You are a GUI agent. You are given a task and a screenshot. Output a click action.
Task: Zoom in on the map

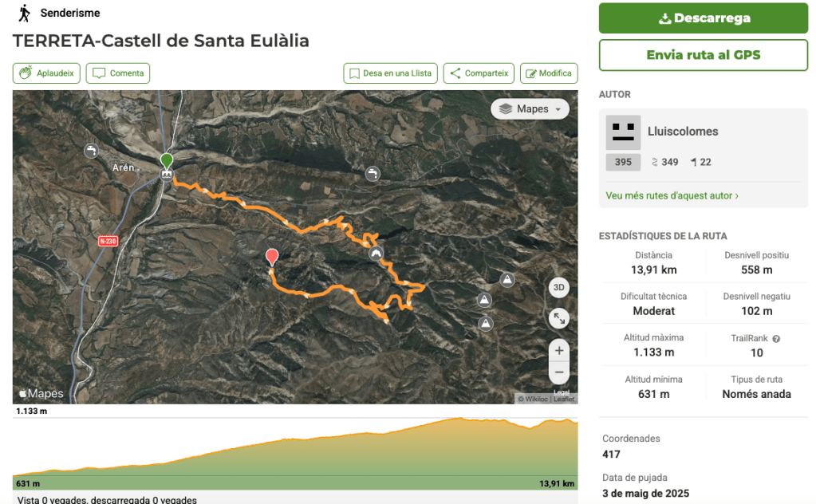[559, 350]
